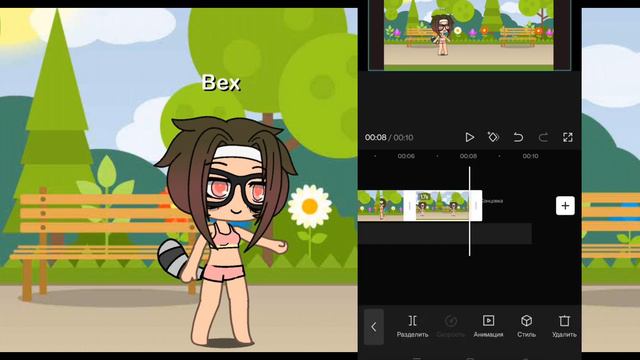Play the video preview

(469, 138)
